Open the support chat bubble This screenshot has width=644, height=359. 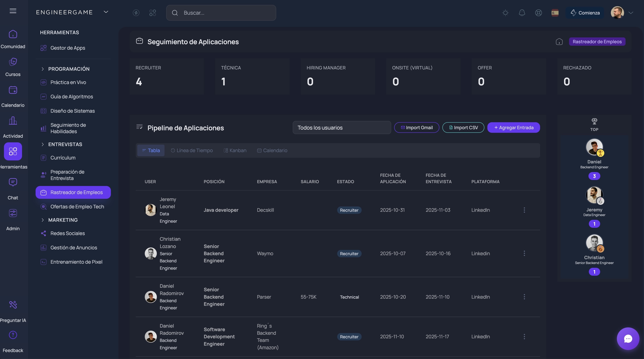628,339
